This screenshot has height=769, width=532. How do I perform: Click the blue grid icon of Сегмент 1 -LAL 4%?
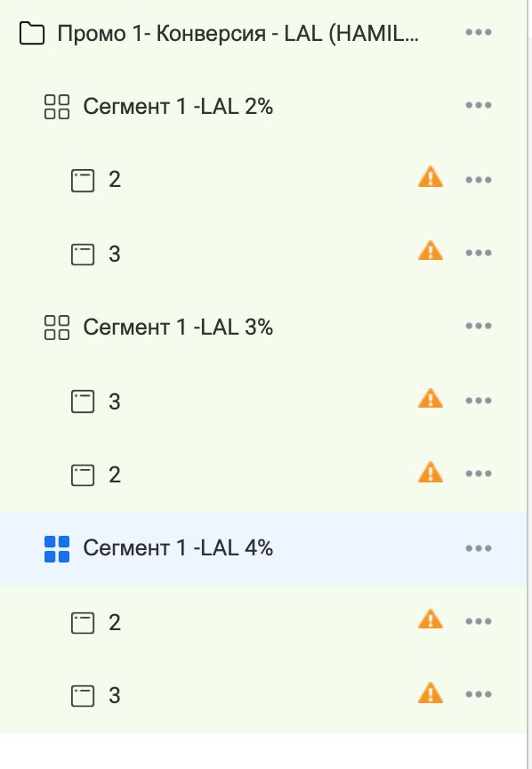[x=57, y=549]
